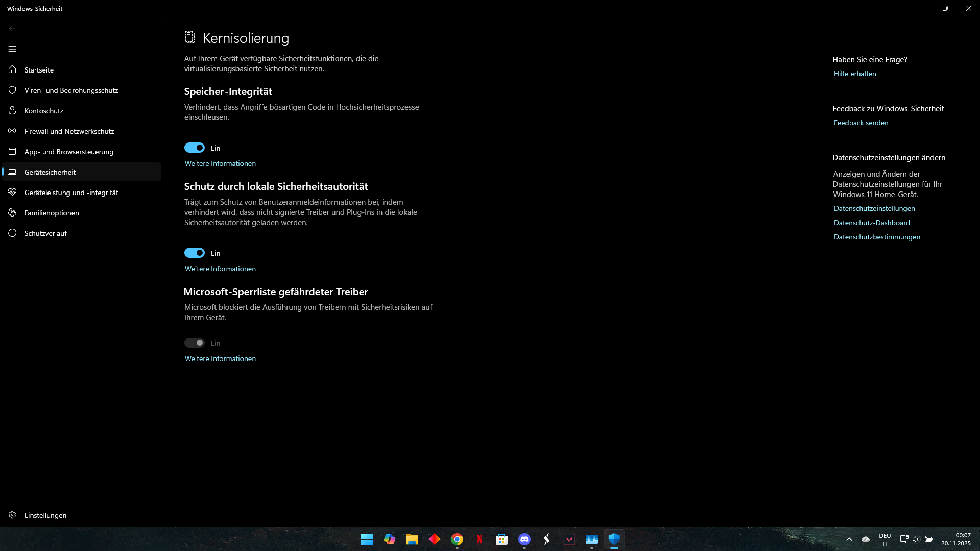
Task: Switch to Google Chrome in the taskbar
Action: (457, 539)
